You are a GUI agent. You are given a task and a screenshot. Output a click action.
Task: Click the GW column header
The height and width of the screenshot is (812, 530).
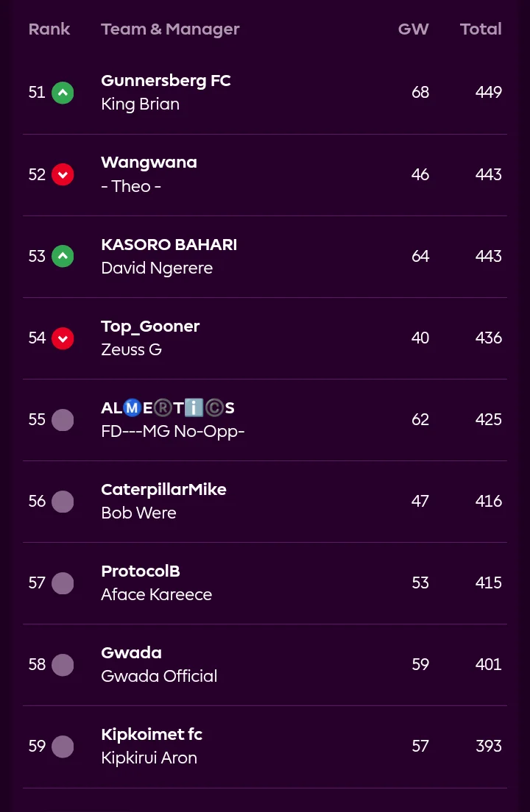coord(413,29)
